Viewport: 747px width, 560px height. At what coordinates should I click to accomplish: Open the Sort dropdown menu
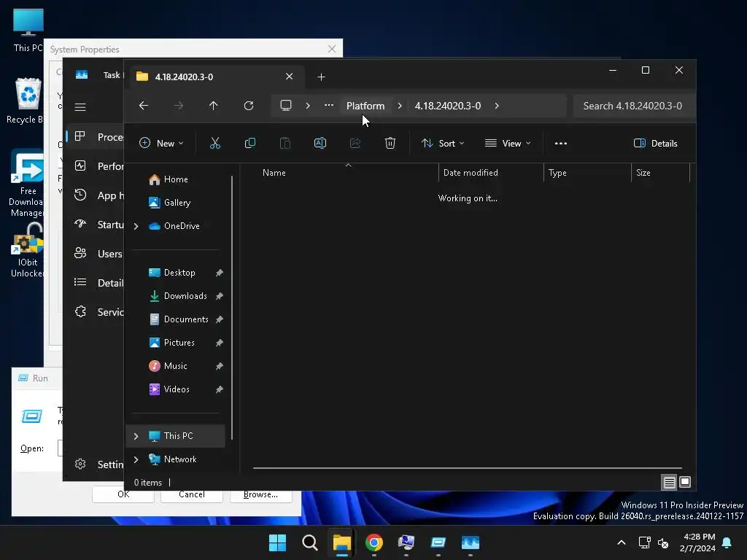point(443,144)
